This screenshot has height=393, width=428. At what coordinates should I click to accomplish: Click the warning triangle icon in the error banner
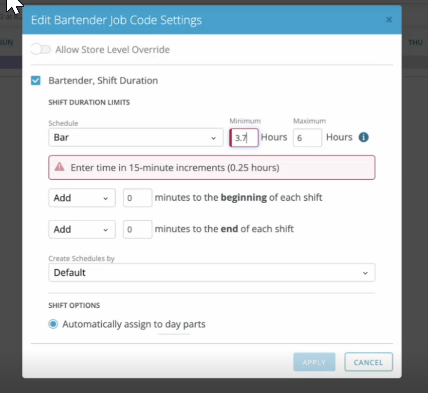pyautogui.click(x=60, y=167)
